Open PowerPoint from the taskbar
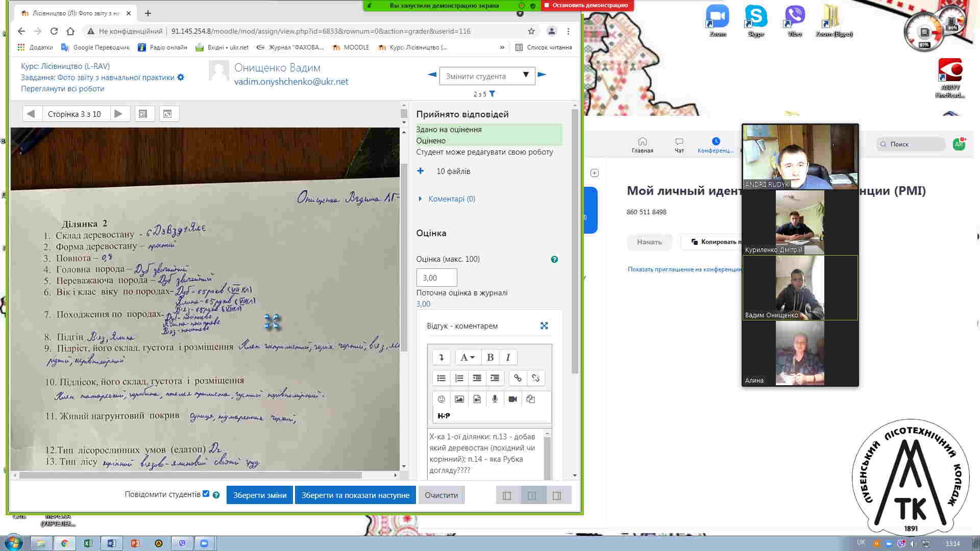Screen dimensions: 980x551 pos(135,543)
